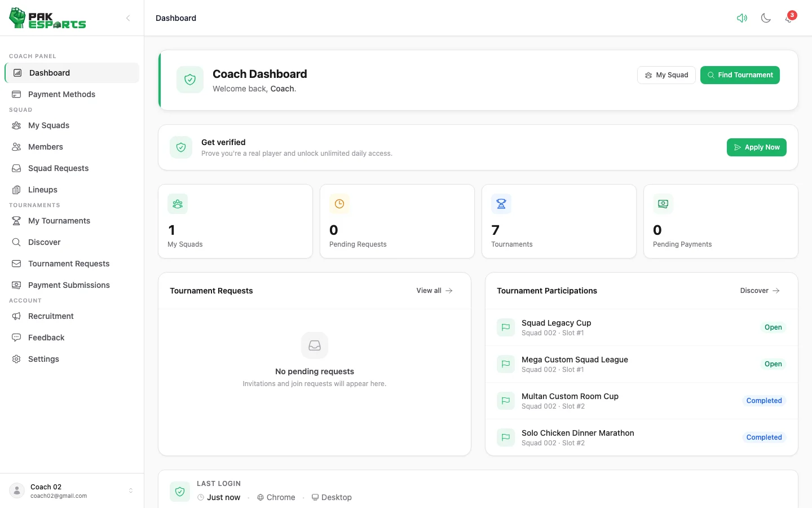The image size is (812, 508).
Task: Click the Settings gear icon
Action: click(16, 359)
